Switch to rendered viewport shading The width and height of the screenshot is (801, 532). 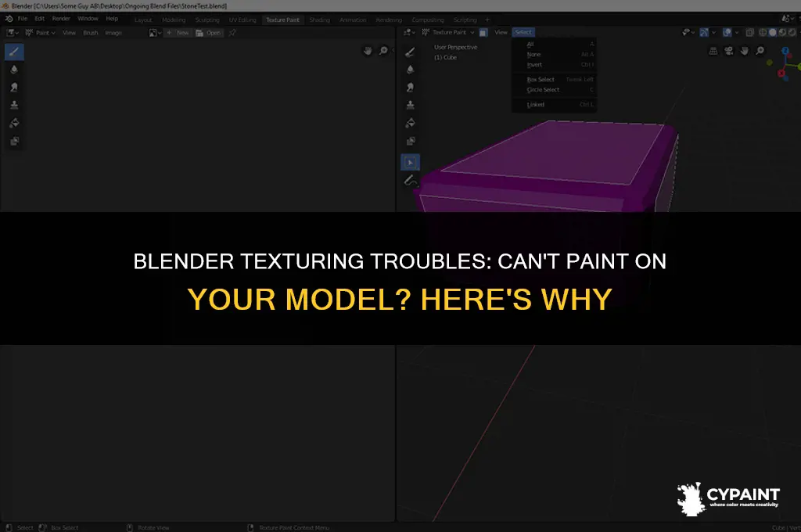pos(792,32)
